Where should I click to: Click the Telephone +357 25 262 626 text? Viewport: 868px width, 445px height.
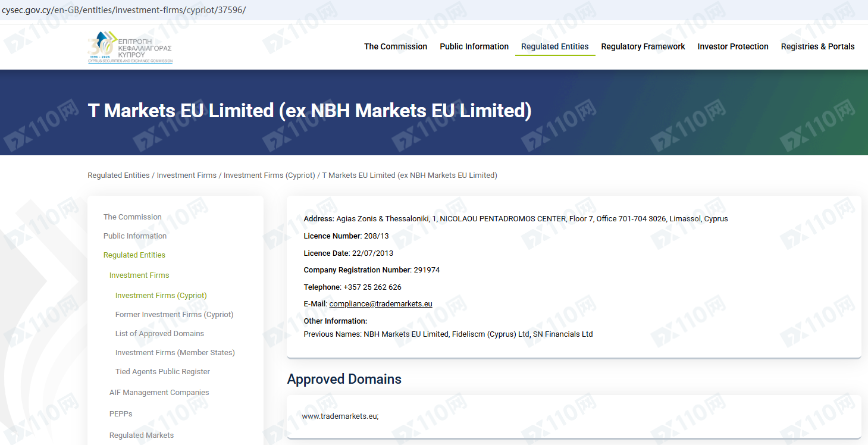(x=353, y=287)
